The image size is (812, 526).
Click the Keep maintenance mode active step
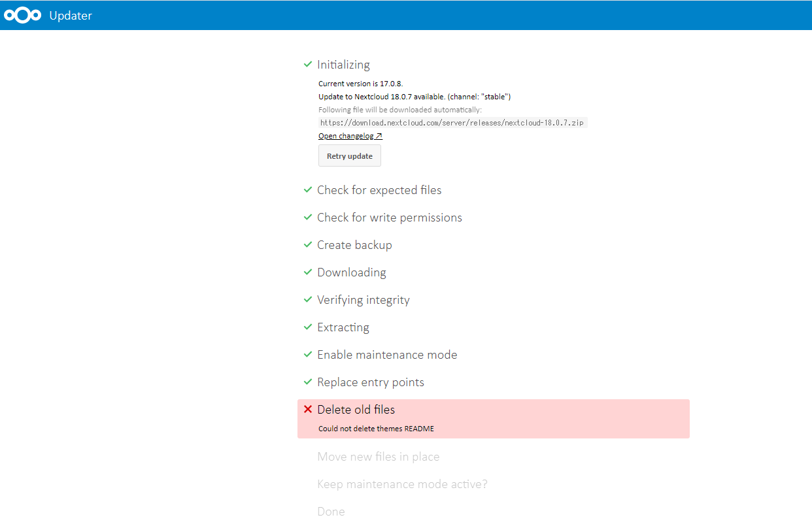coord(402,484)
